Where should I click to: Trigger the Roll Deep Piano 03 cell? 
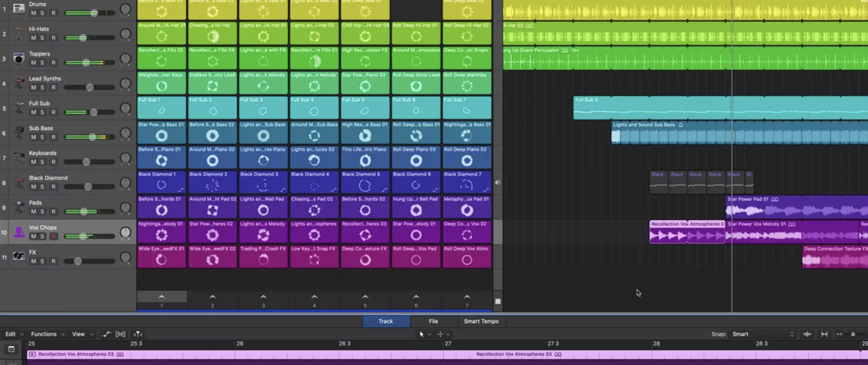(x=416, y=157)
